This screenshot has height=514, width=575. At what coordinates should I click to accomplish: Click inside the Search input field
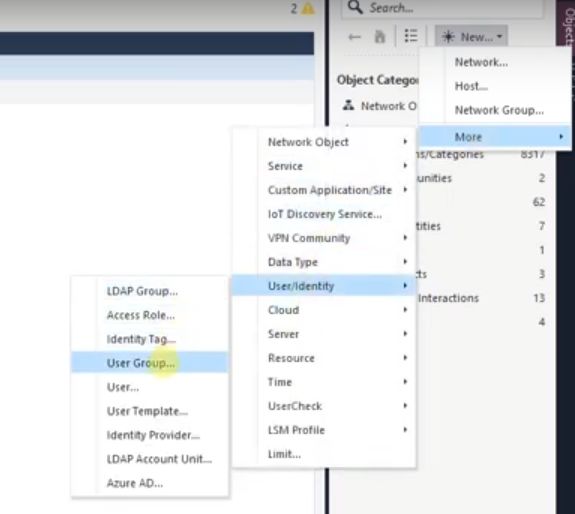(442, 8)
